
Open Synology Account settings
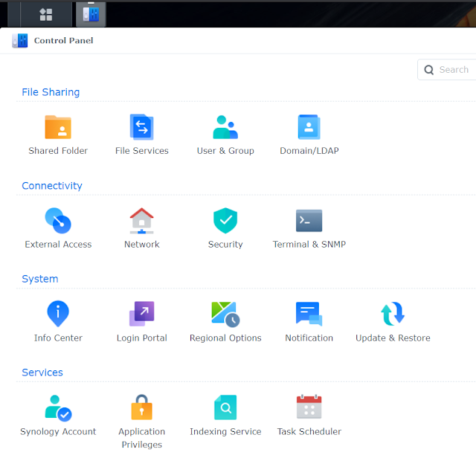pyautogui.click(x=58, y=416)
